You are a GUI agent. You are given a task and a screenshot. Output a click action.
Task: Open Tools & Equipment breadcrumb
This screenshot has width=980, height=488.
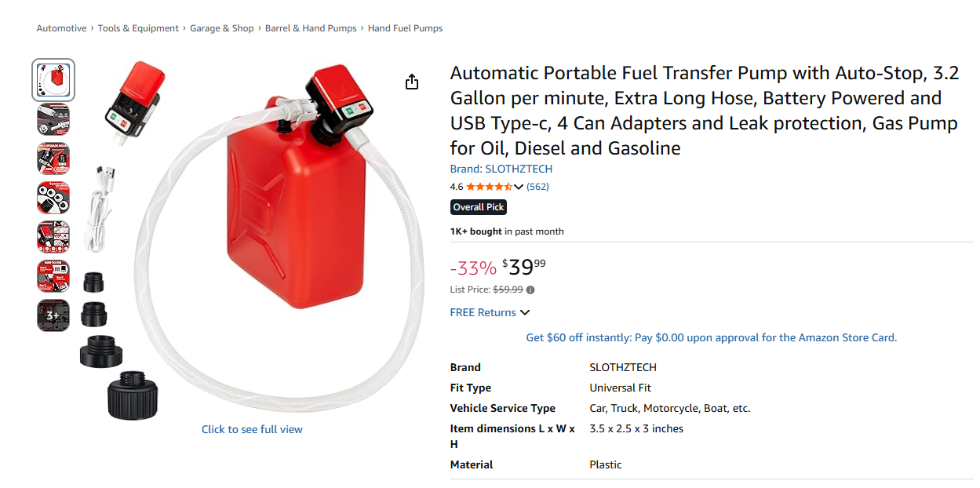tap(138, 28)
